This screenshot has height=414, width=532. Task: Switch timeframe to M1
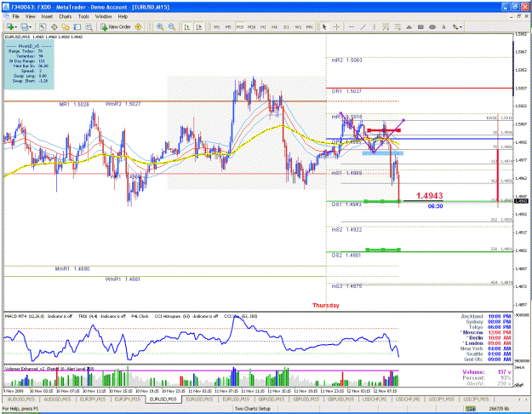(216, 26)
